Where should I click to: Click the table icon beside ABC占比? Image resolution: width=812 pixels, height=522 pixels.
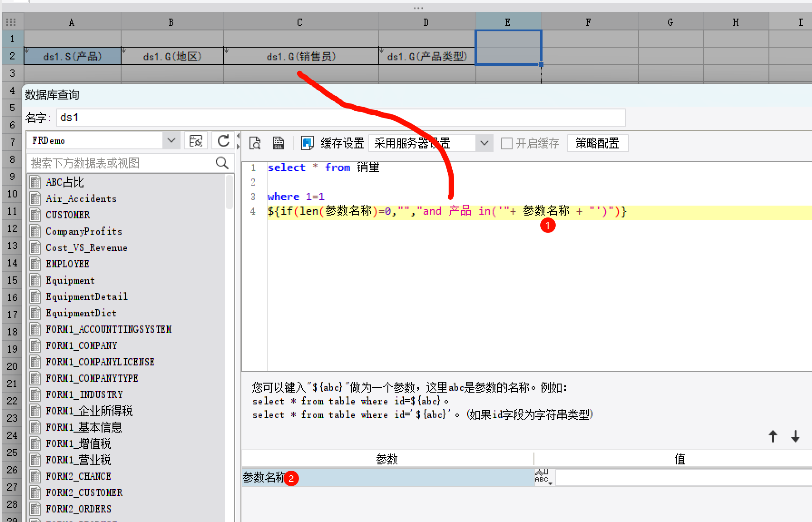click(35, 182)
